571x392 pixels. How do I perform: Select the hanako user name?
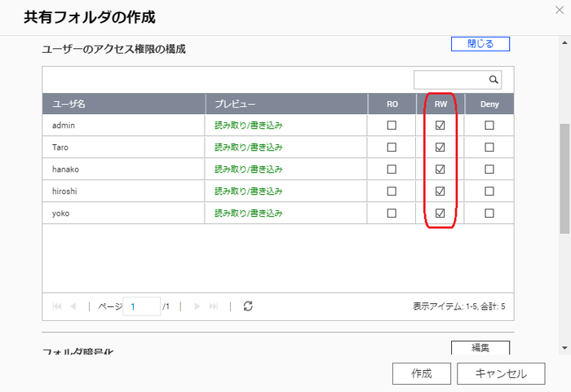[65, 170]
